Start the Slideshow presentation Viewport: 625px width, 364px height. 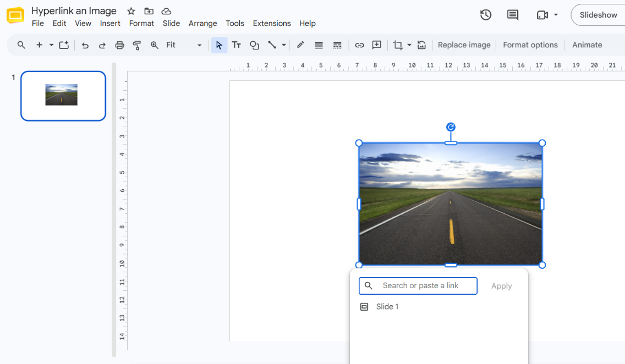598,15
